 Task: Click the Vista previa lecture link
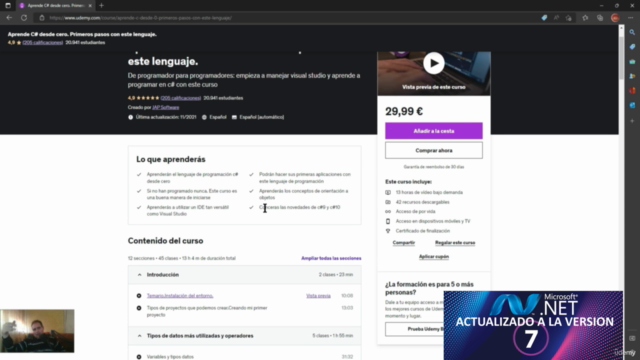pos(318,296)
